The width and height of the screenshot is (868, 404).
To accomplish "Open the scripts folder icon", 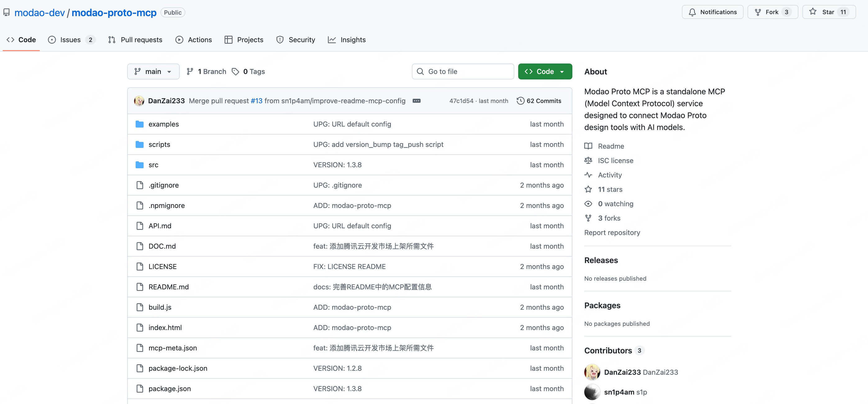I will coord(139,144).
